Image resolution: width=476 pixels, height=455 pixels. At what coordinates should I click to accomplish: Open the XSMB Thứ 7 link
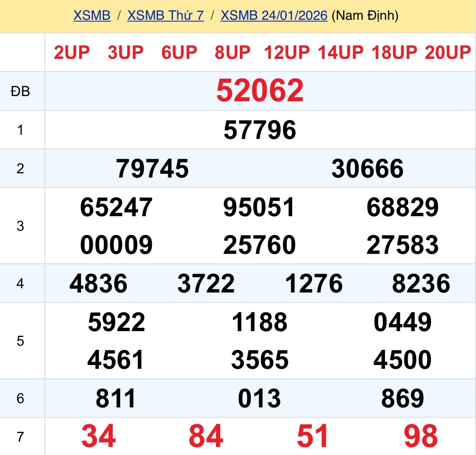[x=165, y=16]
